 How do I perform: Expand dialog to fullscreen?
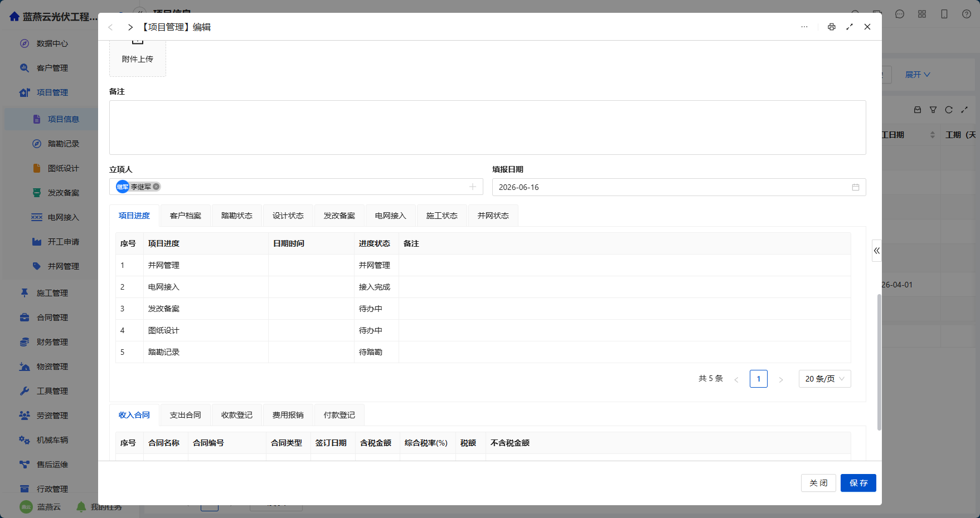pyautogui.click(x=850, y=27)
